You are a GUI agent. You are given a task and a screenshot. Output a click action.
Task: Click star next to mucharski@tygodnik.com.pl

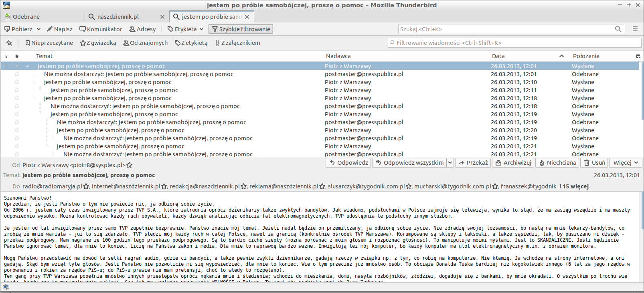[x=495, y=186]
